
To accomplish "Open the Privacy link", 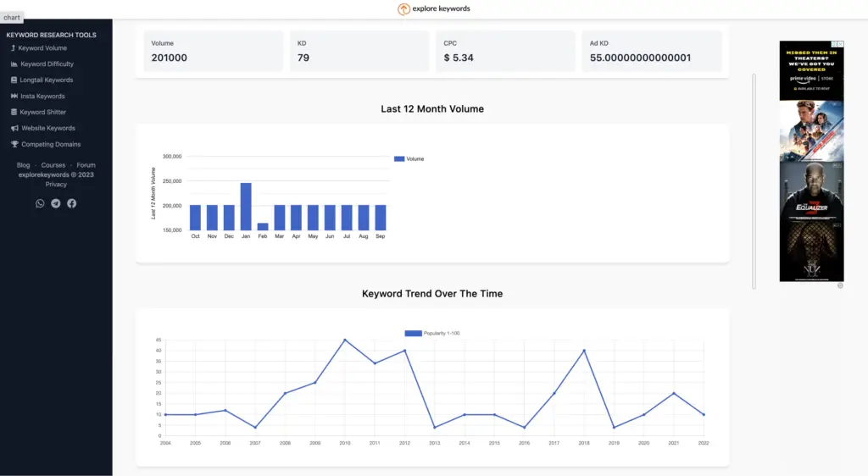I will tap(56, 185).
